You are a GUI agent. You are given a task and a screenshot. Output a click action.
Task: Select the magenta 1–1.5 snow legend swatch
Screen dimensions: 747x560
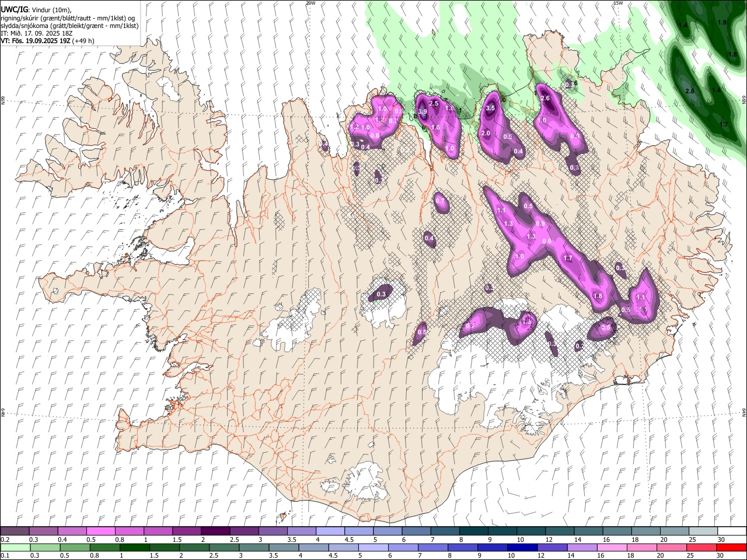(158, 531)
